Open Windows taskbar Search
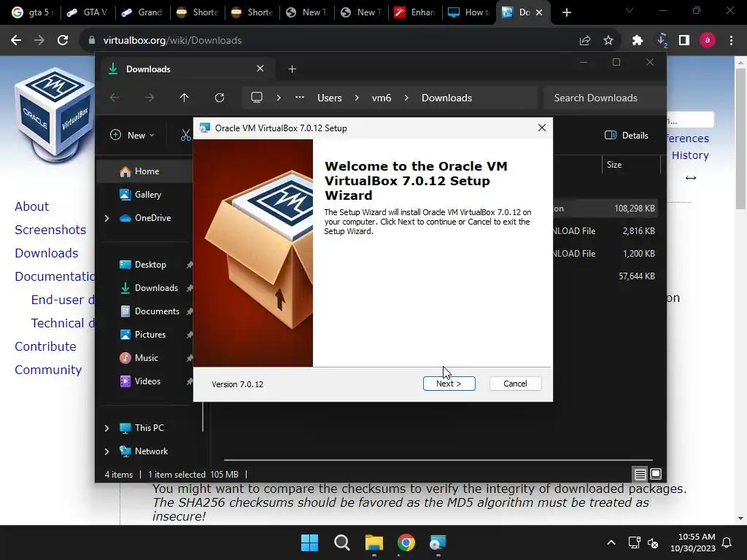 click(341, 542)
